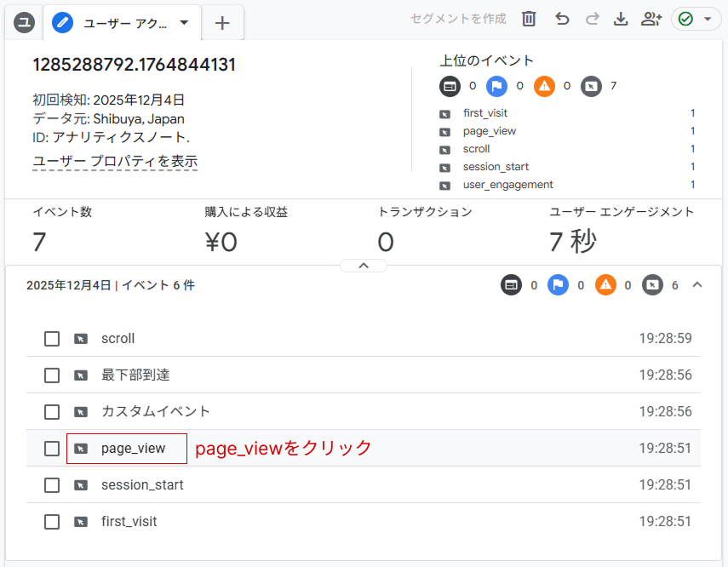This screenshot has width=728, height=567.
Task: Open the user activity tab dropdown arrow
Action: (185, 23)
